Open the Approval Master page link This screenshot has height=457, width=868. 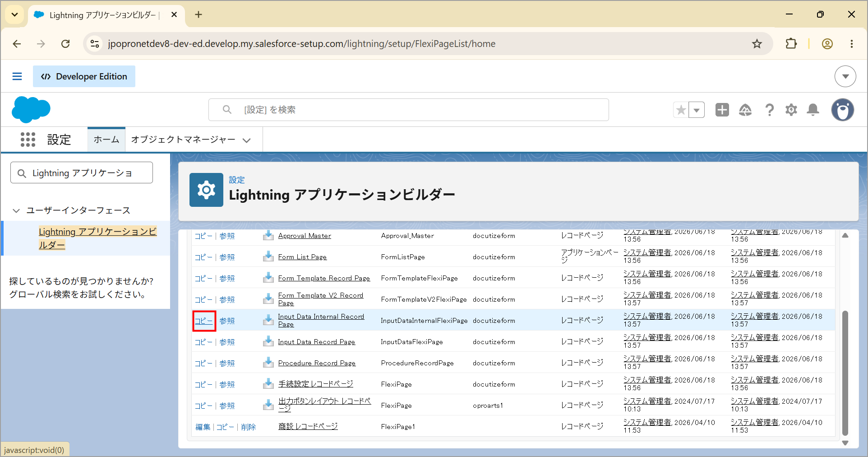(305, 236)
